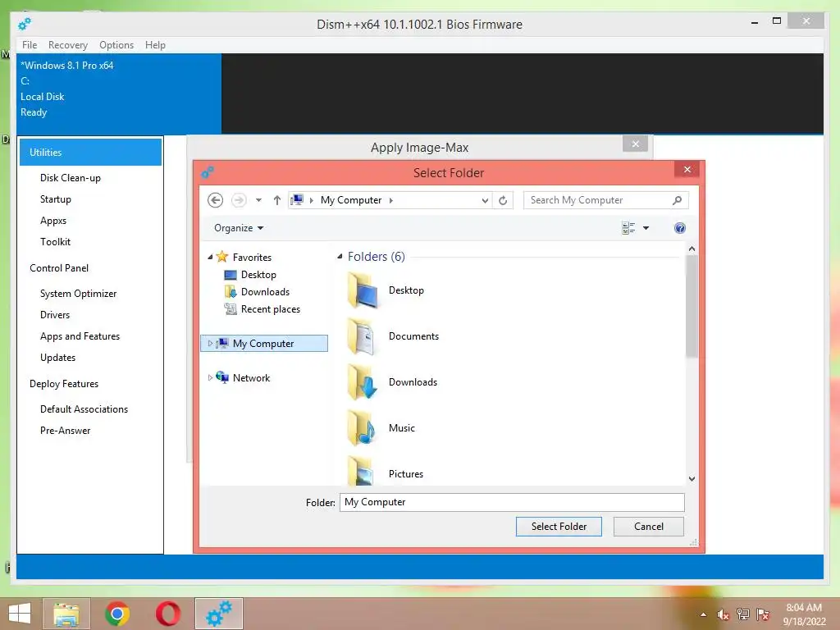Click the scrollbar up arrow
The height and width of the screenshot is (630, 840).
pos(692,249)
